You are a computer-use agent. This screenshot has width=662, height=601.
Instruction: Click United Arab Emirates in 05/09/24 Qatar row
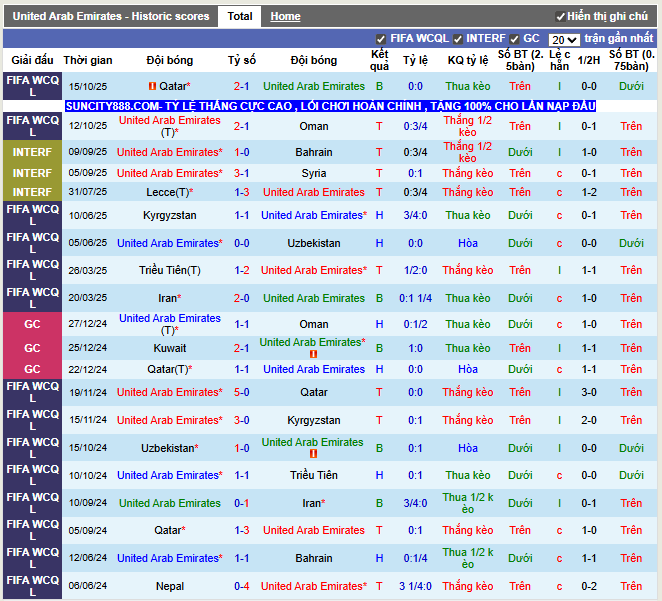pos(314,531)
